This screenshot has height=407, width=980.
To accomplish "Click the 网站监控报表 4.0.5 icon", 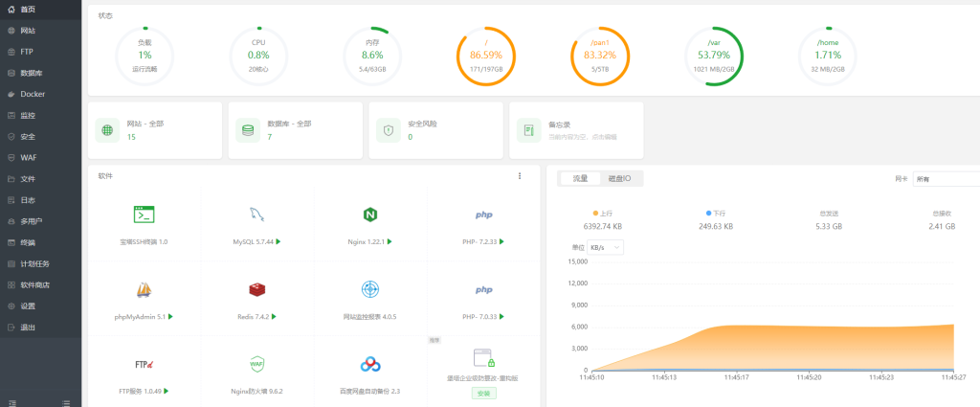I will coord(370,289).
